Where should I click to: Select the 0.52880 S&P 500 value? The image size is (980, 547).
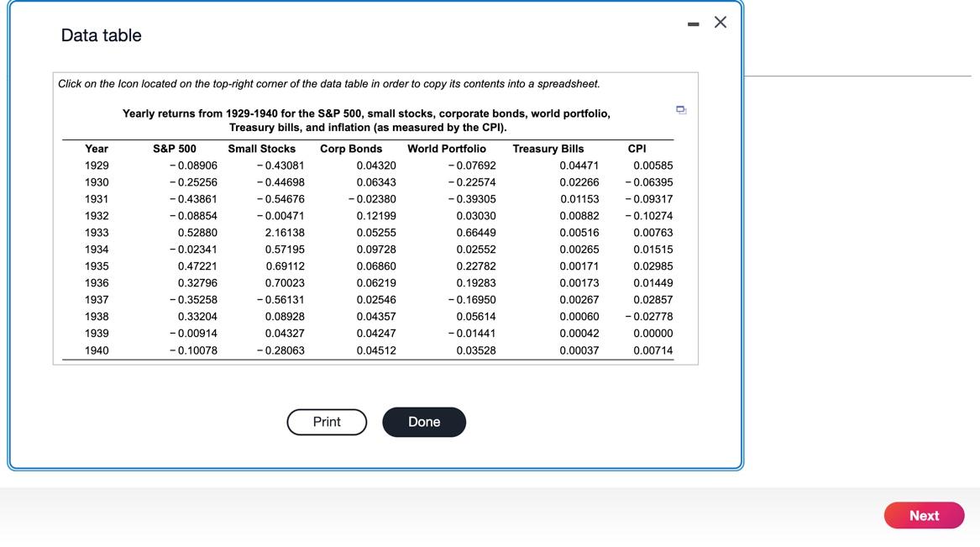[197, 232]
